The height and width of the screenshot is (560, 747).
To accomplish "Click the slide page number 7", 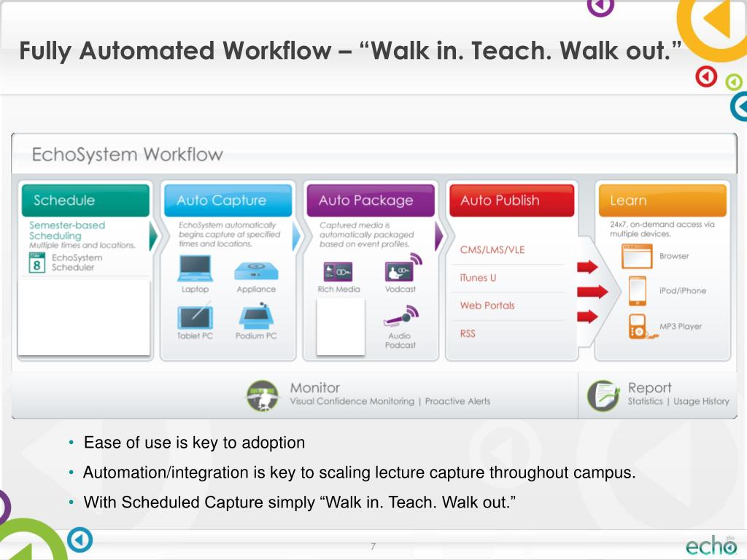I will (x=373, y=546).
